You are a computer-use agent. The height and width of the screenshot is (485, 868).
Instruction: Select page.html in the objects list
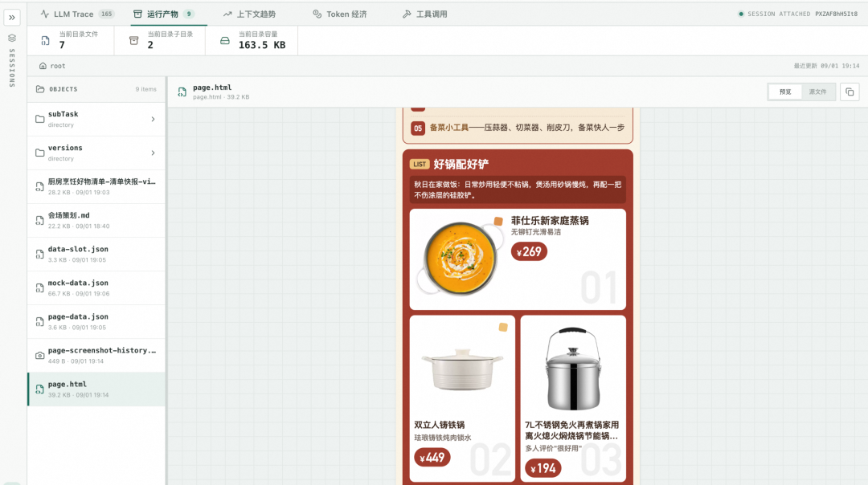coord(96,389)
